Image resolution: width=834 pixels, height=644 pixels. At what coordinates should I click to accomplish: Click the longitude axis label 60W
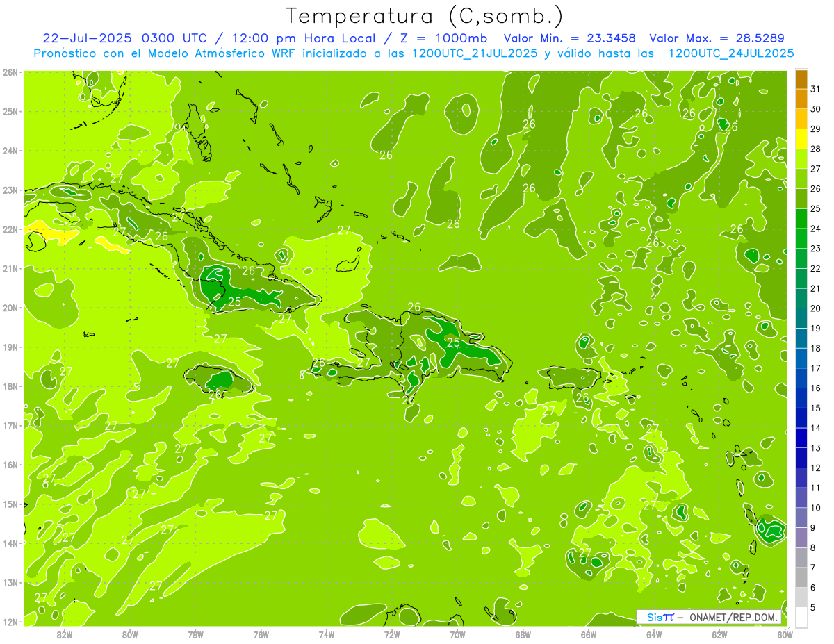(x=785, y=634)
